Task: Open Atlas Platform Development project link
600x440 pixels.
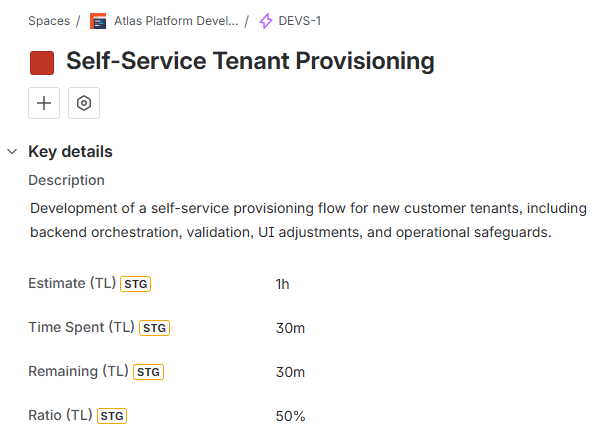Action: (x=175, y=21)
